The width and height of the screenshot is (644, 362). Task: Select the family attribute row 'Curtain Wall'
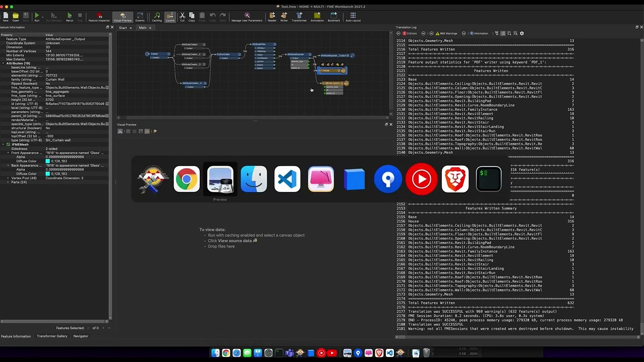(54, 79)
